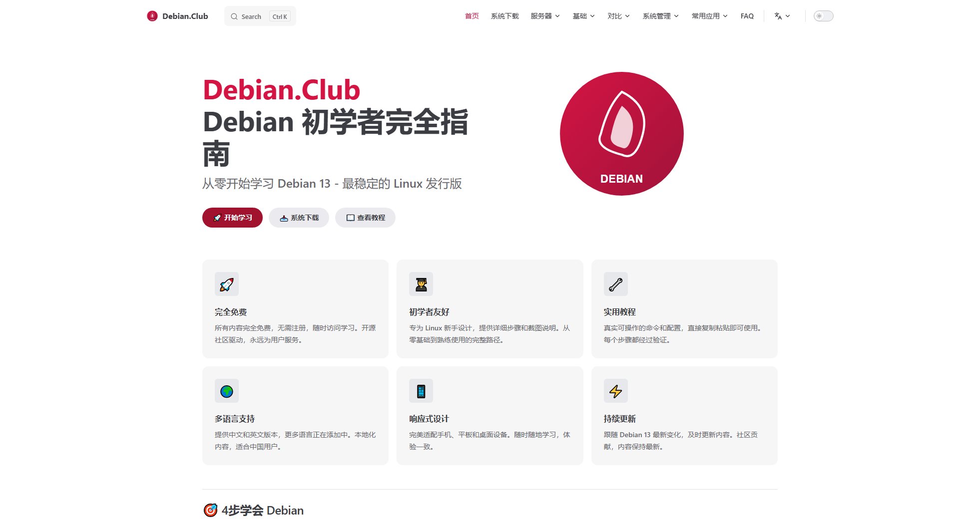Select 系统下载 in the top navigation
The image size is (980, 531).
tap(505, 16)
